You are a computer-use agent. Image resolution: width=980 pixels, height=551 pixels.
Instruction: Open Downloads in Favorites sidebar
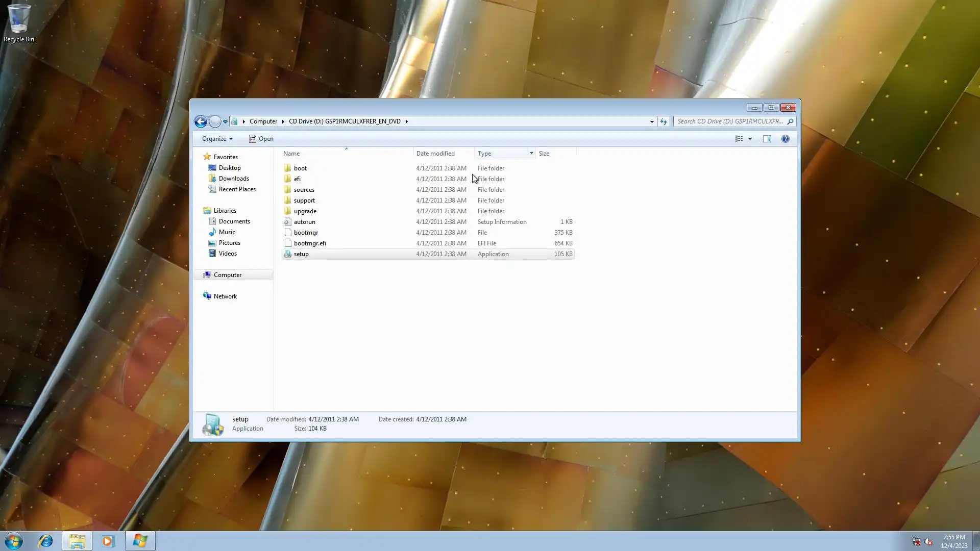point(234,179)
